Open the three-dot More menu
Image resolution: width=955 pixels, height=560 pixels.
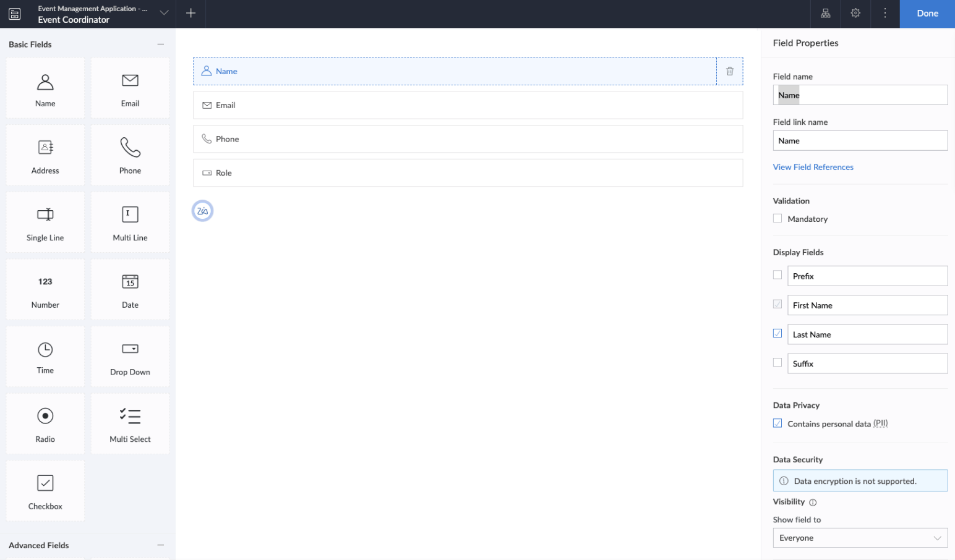pyautogui.click(x=884, y=13)
